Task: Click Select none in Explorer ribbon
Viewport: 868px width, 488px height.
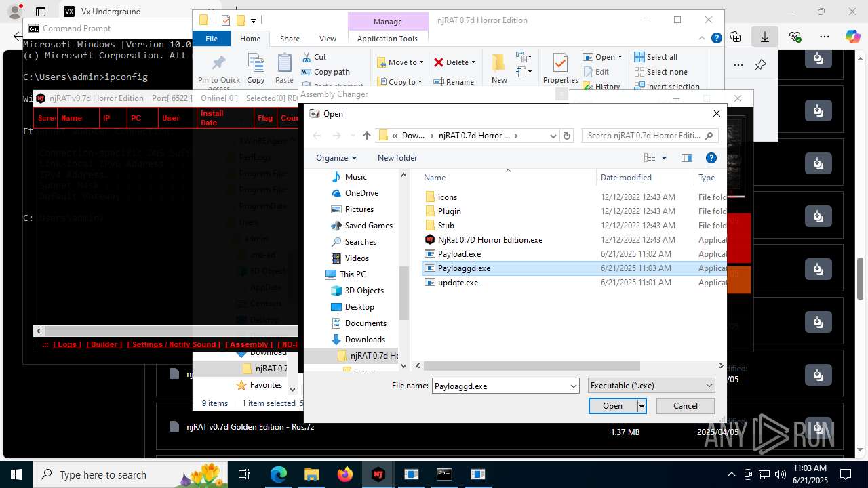Action: [x=660, y=72]
